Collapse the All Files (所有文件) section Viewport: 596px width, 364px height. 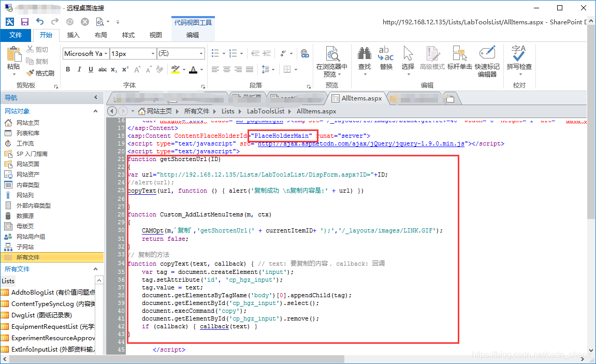point(95,269)
